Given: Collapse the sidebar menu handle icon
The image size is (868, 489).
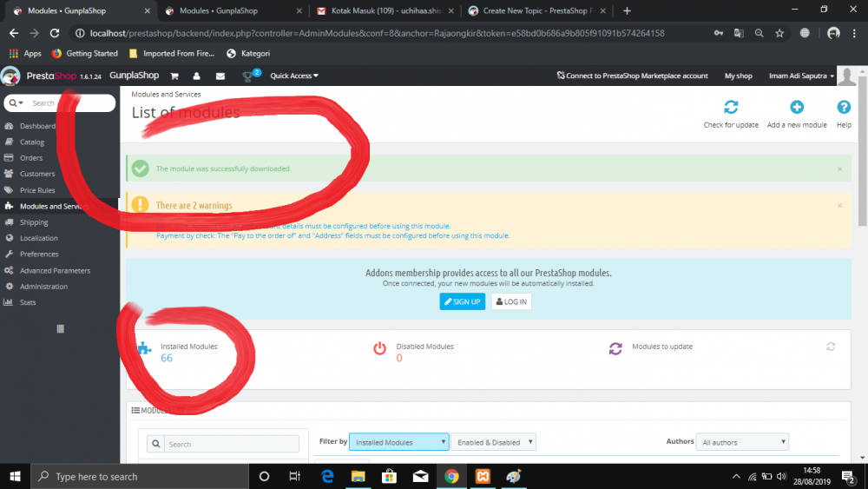Looking at the screenshot, I should pos(61,329).
